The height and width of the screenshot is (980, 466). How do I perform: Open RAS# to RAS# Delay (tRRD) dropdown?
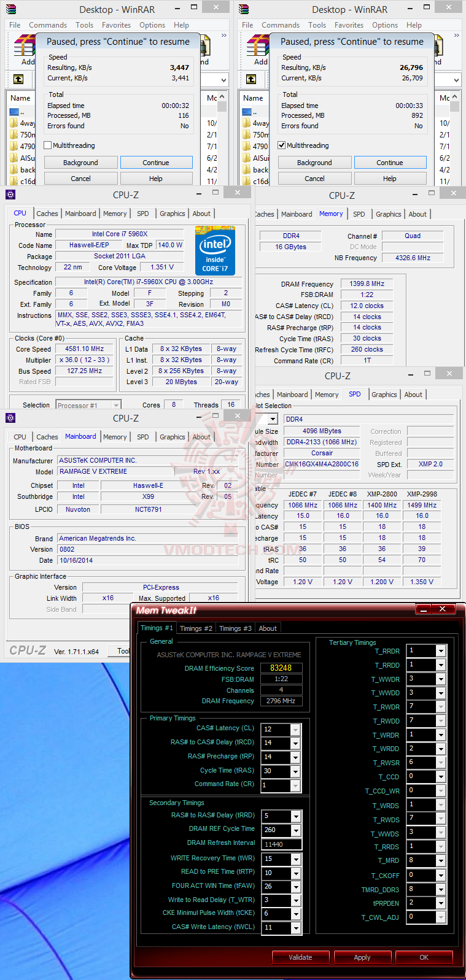click(x=296, y=816)
